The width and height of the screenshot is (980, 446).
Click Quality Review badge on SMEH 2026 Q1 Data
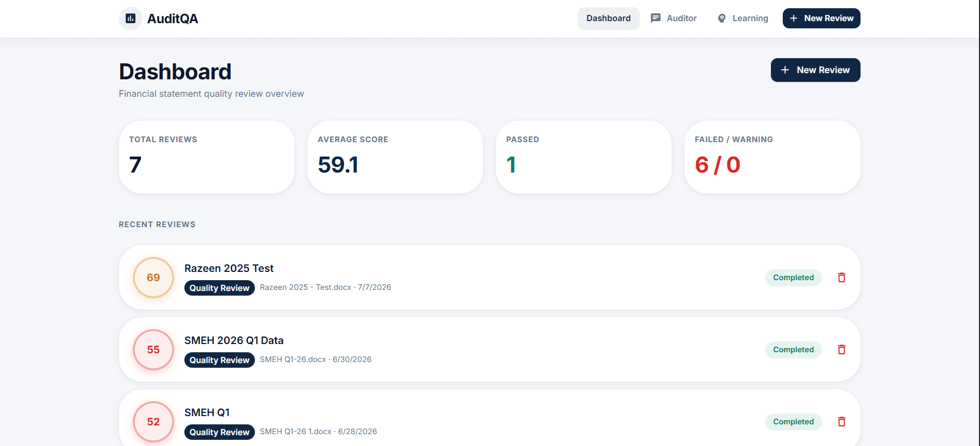(219, 360)
